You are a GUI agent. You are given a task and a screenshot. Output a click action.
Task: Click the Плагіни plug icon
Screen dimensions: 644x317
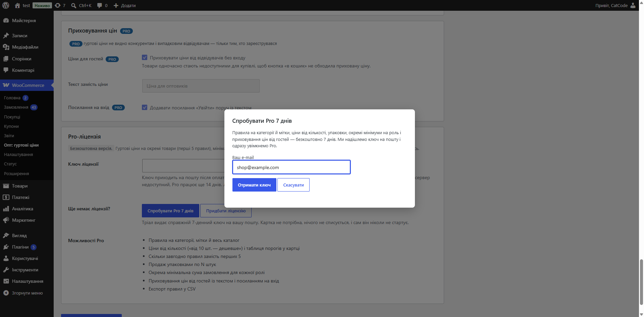tap(6, 247)
